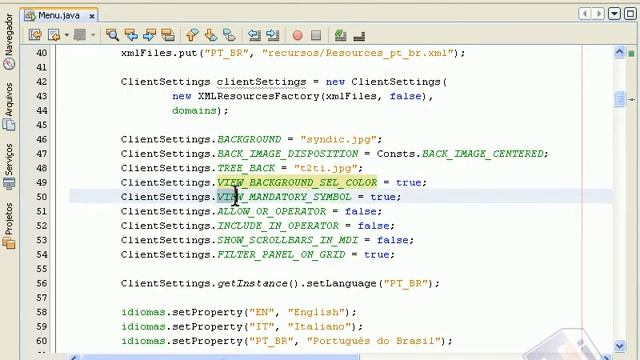
Task: Click Shift Line Right icon
Action: [273, 35]
